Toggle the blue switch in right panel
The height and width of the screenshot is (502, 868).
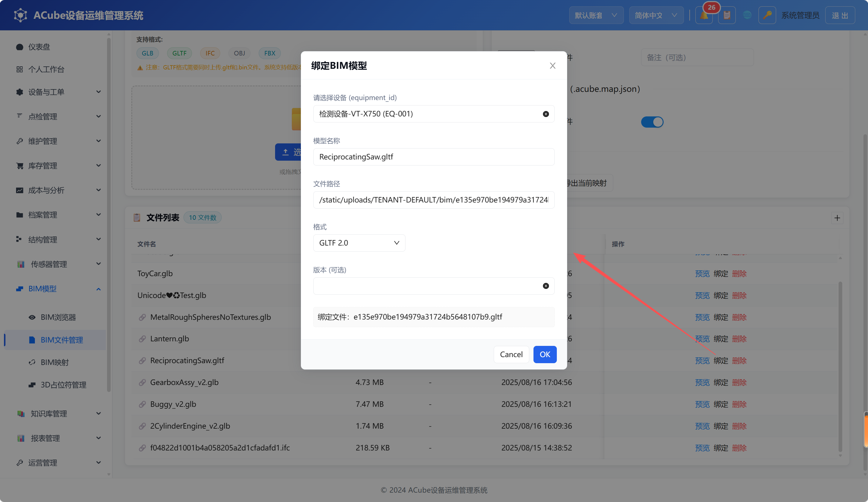coord(652,122)
